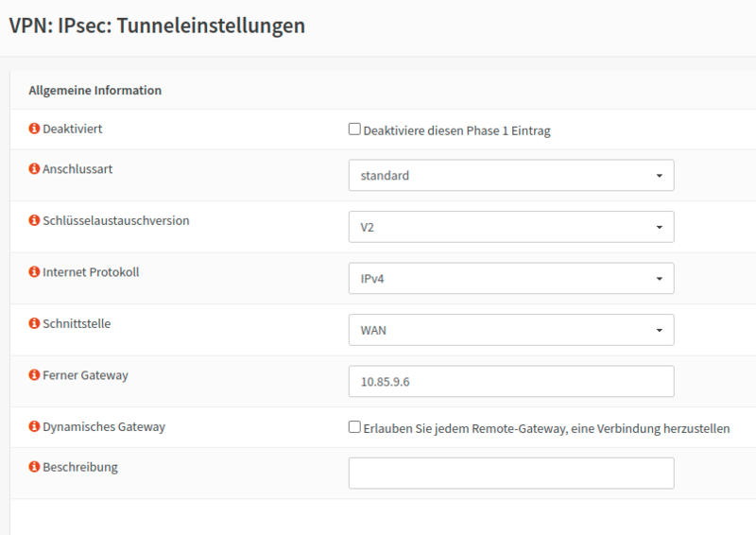Show help for Schlüsselaustauschversion via info icon

[35, 221]
